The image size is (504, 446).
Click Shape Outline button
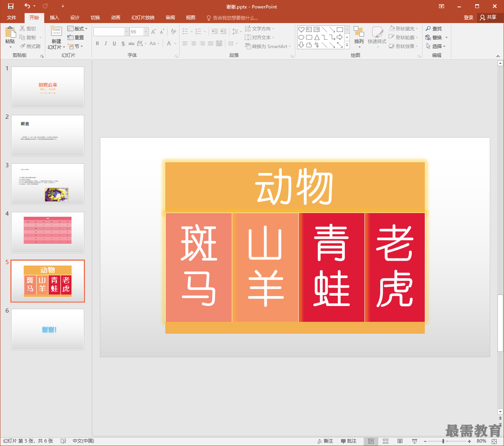click(404, 38)
